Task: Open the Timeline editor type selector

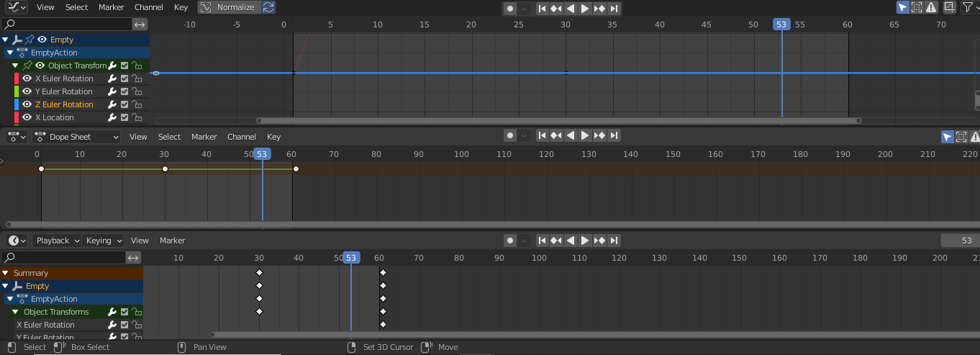Action: click(16, 241)
